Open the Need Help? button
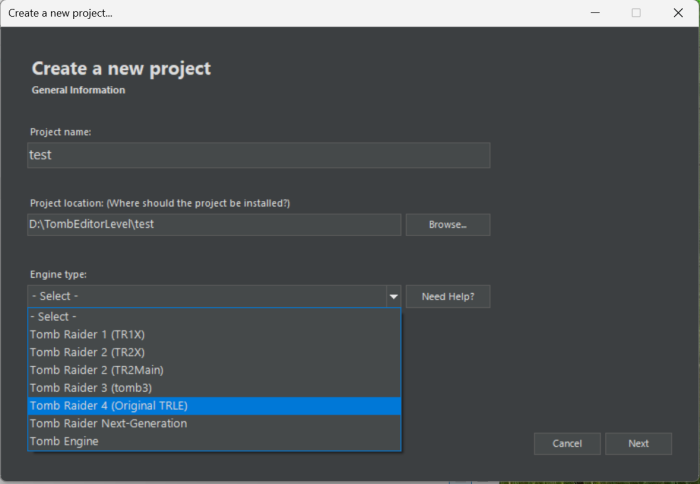Viewport: 700px width, 484px height. (x=447, y=296)
